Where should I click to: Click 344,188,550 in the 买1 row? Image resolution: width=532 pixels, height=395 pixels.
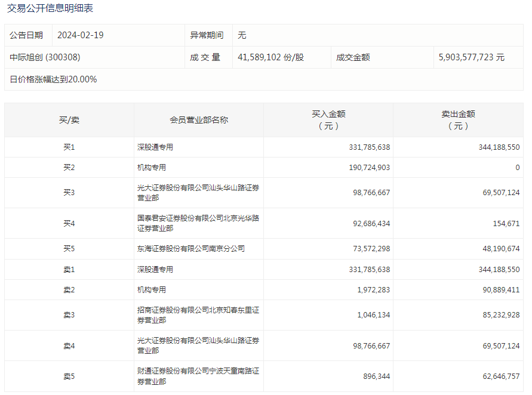[499, 147]
